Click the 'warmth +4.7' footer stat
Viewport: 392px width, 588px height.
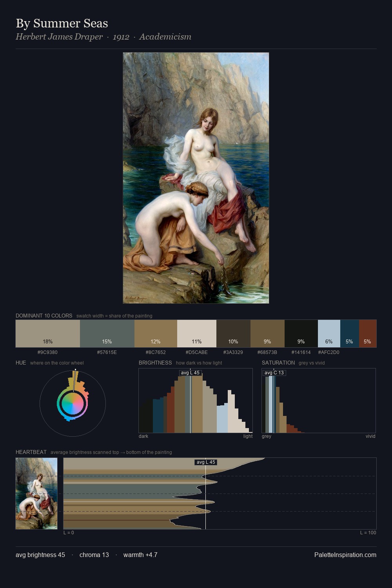point(140,555)
